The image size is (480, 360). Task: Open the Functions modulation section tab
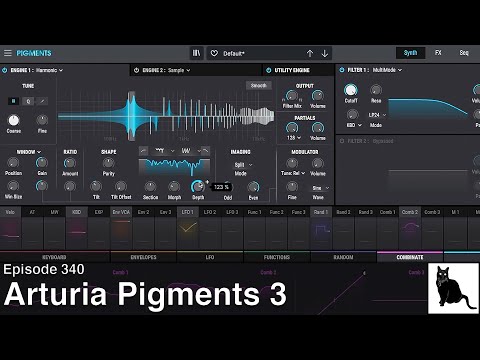[x=277, y=257]
